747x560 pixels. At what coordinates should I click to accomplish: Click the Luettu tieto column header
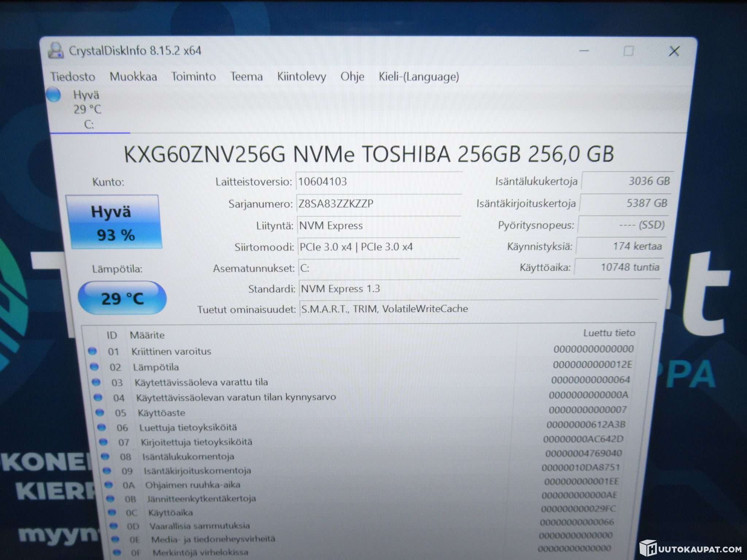coord(609,332)
